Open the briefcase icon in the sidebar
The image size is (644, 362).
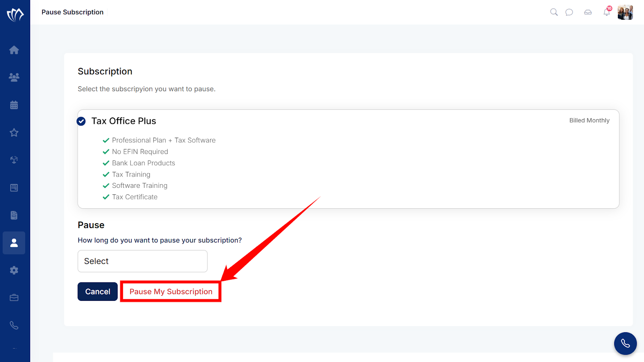point(14,298)
